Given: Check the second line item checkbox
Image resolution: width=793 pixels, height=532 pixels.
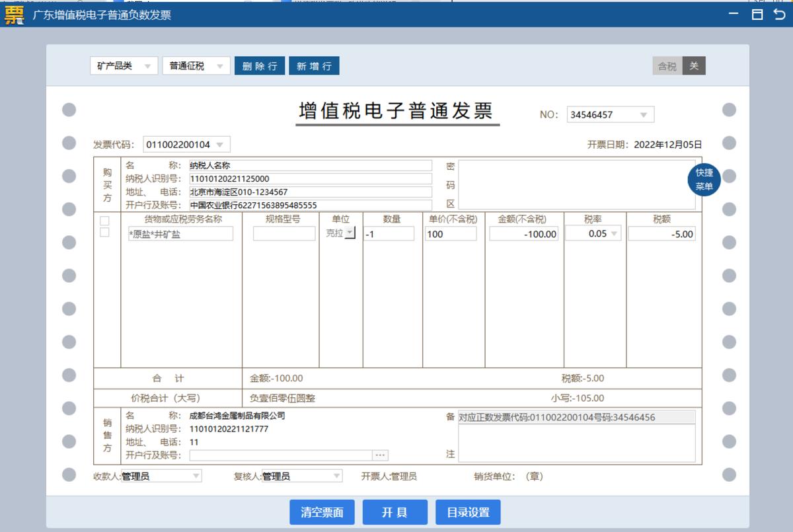Looking at the screenshot, I should coord(103,233).
